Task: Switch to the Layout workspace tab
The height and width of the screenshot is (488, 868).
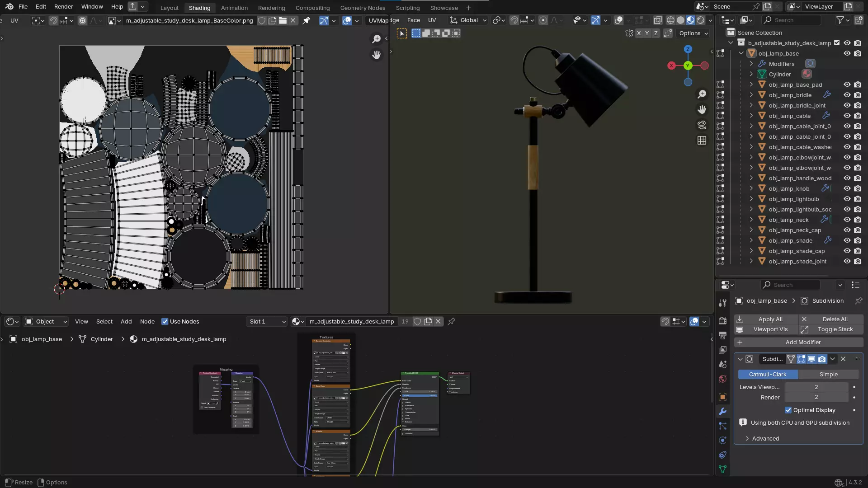Action: coord(170,8)
